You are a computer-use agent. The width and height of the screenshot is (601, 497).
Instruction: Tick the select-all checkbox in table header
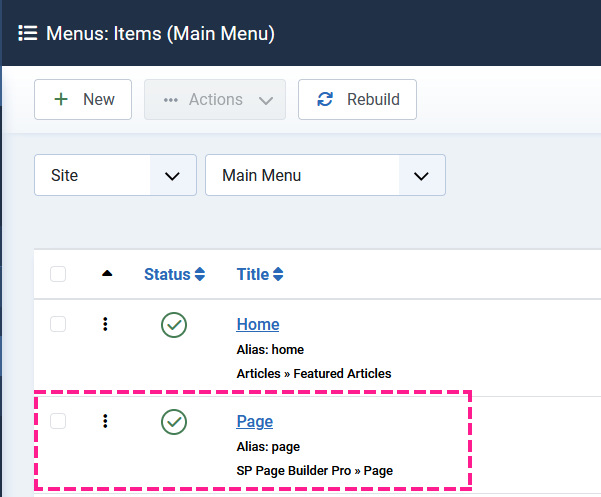tap(58, 274)
